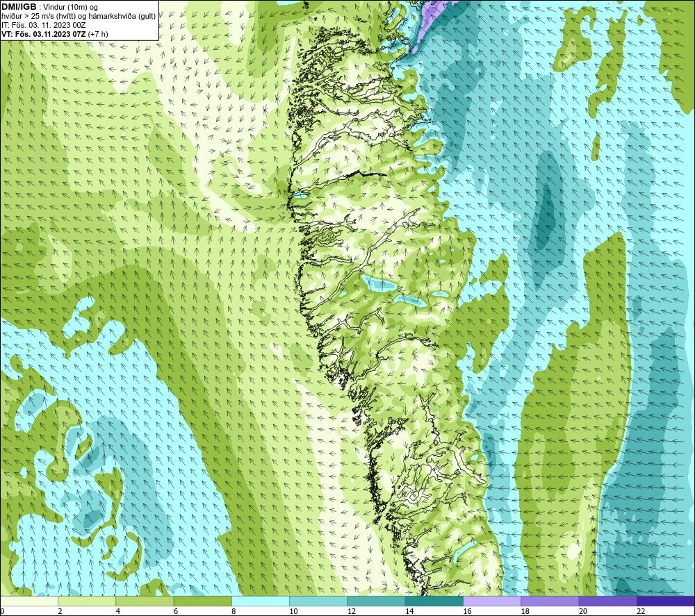Select the 14–16 m/s dark teal swatch

coord(434,601)
